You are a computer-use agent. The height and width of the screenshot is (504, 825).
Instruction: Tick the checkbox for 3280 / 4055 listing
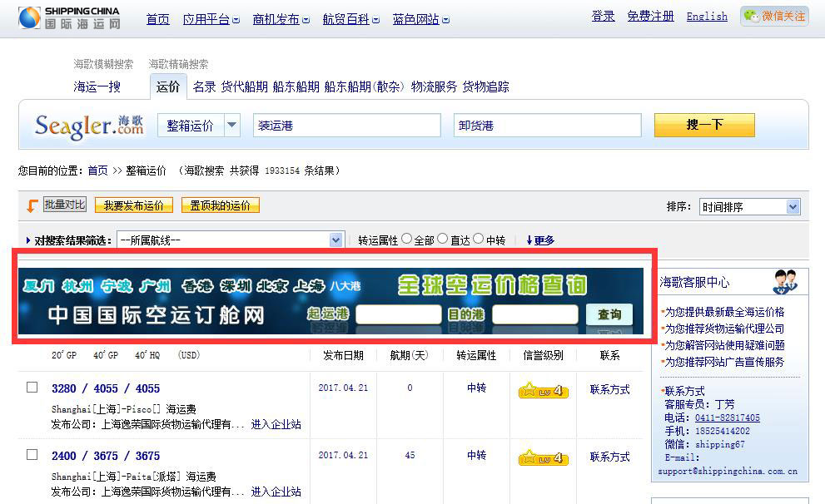coord(32,388)
